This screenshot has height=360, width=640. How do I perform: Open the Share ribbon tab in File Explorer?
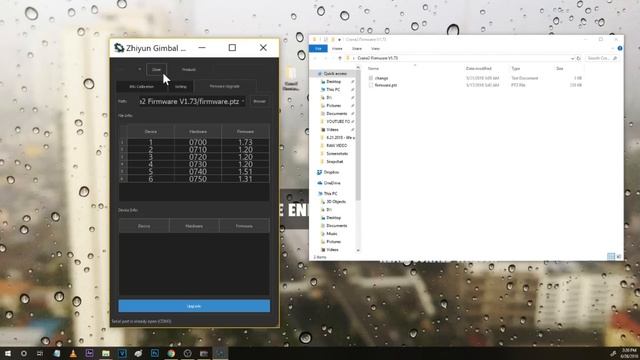pyautogui.click(x=357, y=49)
